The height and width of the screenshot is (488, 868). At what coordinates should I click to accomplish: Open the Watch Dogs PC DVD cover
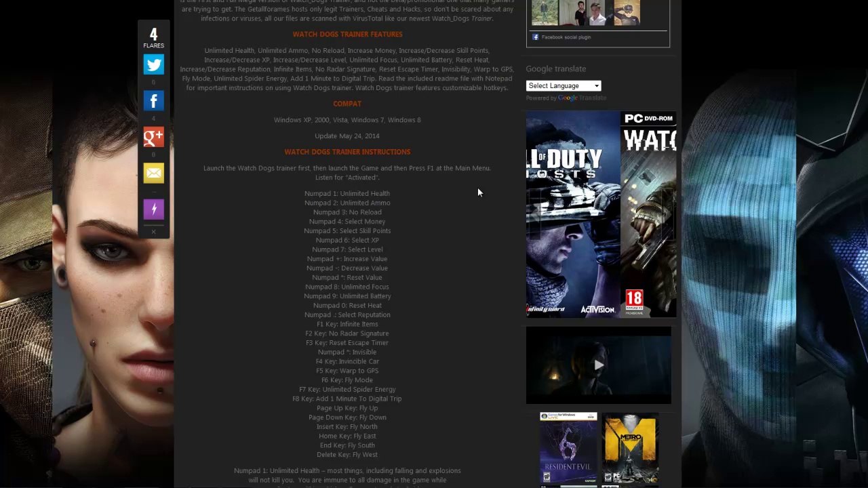(648, 214)
